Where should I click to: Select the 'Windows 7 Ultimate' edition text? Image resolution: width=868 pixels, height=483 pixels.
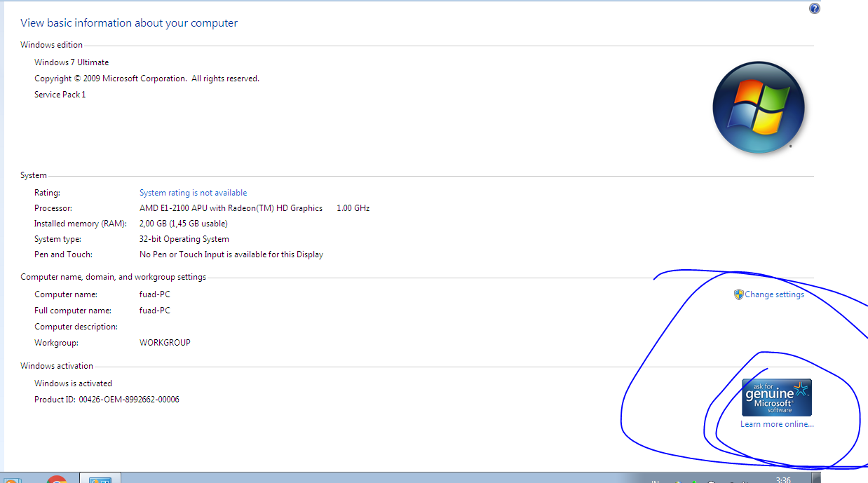[x=72, y=62]
